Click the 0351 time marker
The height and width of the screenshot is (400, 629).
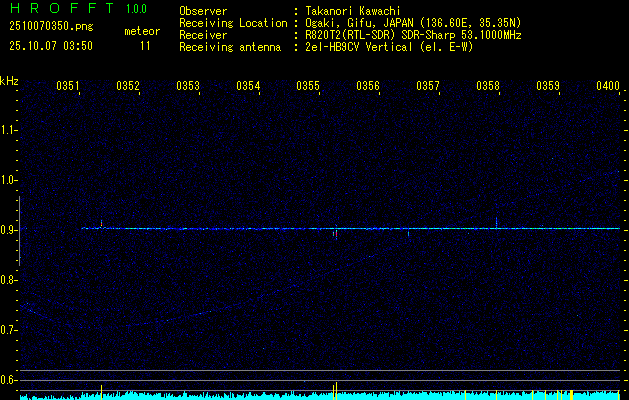point(69,87)
